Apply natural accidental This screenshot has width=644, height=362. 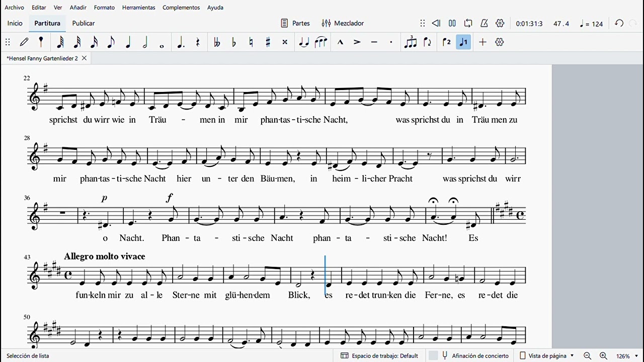click(x=251, y=42)
